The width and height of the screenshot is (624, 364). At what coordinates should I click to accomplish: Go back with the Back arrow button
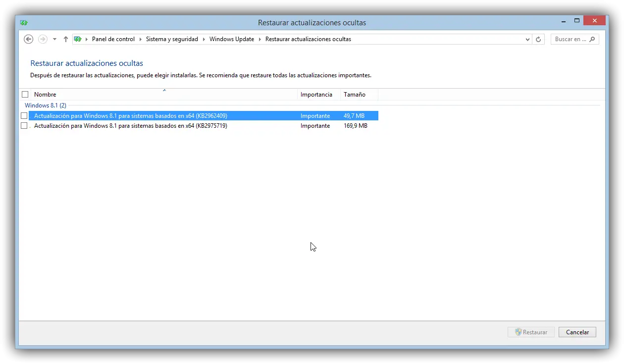[x=29, y=39]
